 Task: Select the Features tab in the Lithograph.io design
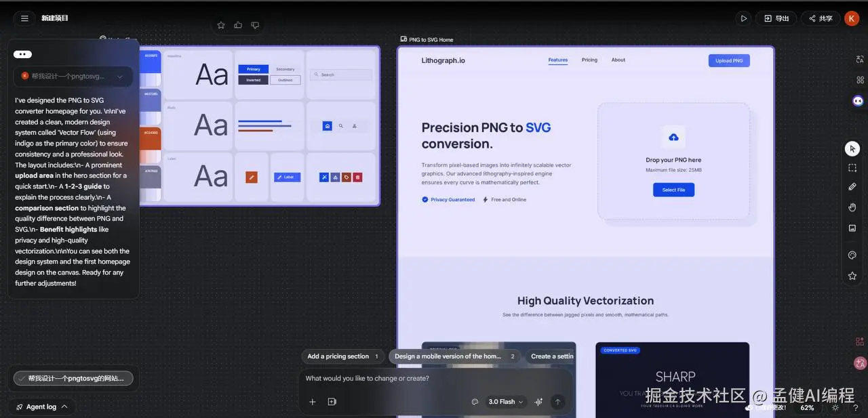pyautogui.click(x=557, y=60)
